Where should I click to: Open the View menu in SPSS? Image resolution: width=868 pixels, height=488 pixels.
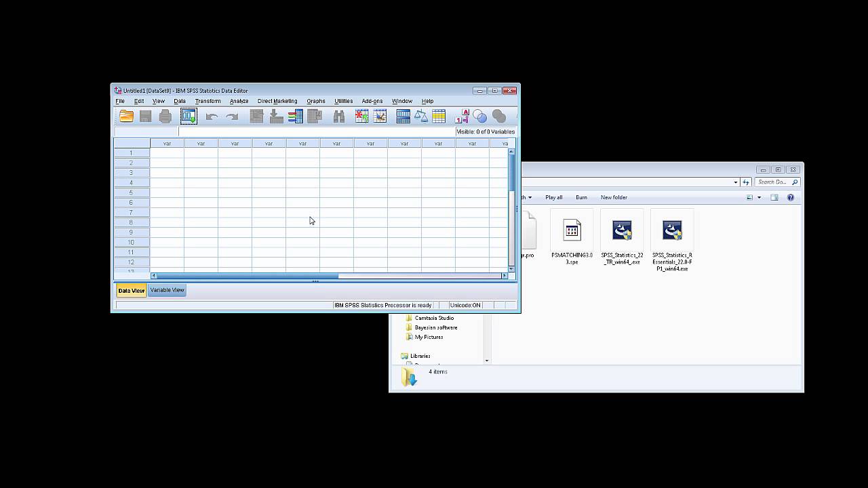pos(159,101)
